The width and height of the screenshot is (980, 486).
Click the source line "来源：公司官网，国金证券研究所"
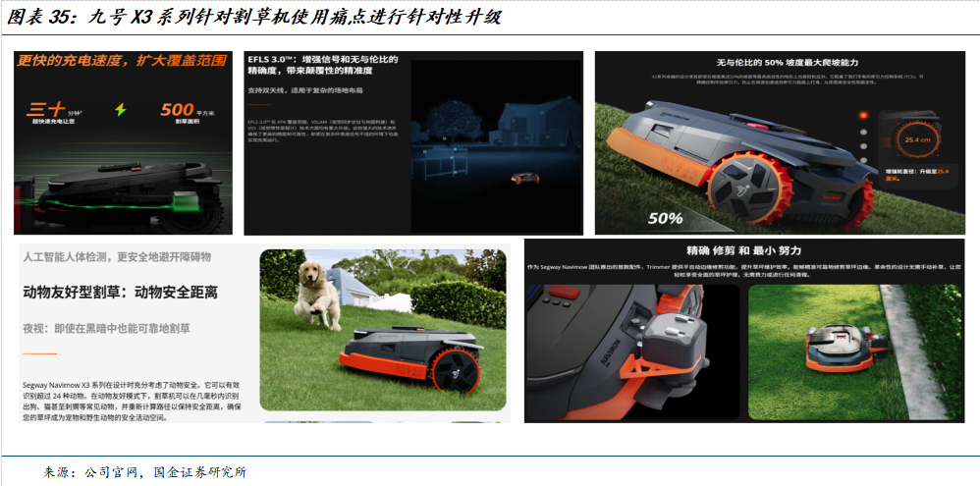[x=145, y=471]
